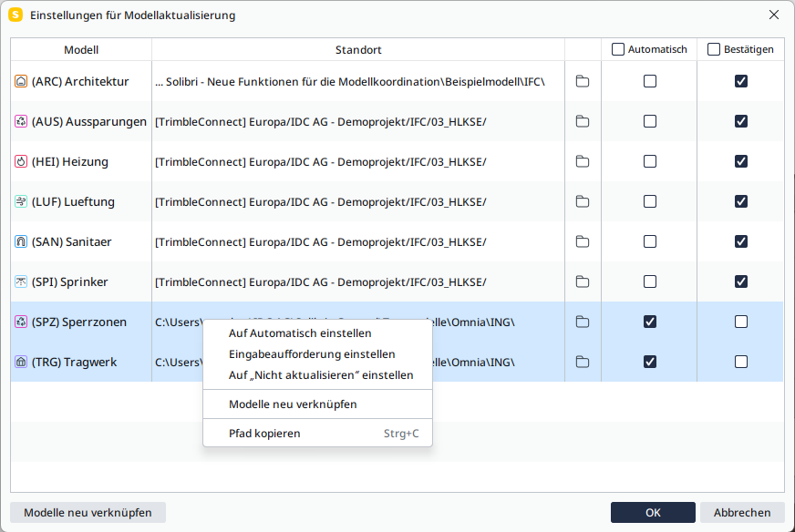Viewport: 795px width, 532px height.
Task: Cancel with the Abbrechen button
Action: pos(742,512)
